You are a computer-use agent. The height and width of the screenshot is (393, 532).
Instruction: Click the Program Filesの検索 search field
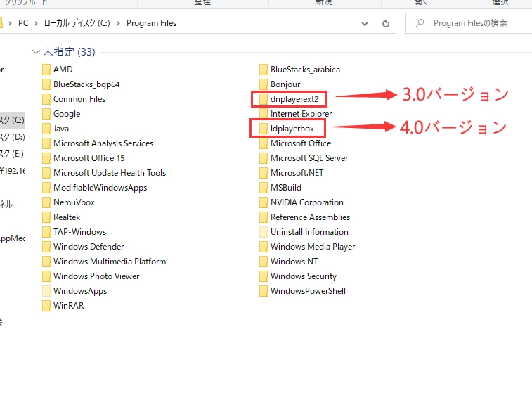470,23
